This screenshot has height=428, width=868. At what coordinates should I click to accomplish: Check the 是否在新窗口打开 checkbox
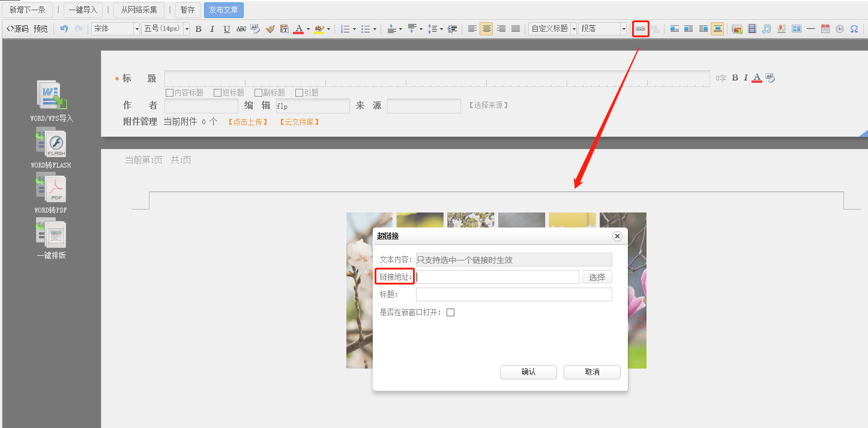[x=450, y=312]
